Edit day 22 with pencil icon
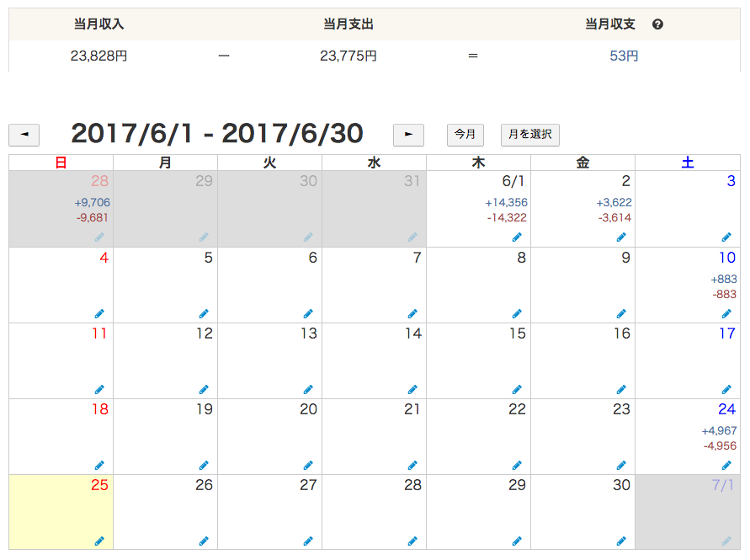The height and width of the screenshot is (560, 750). tap(517, 465)
